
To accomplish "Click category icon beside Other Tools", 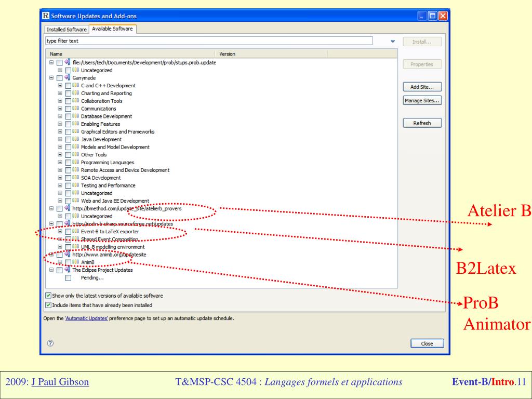I will click(x=76, y=154).
